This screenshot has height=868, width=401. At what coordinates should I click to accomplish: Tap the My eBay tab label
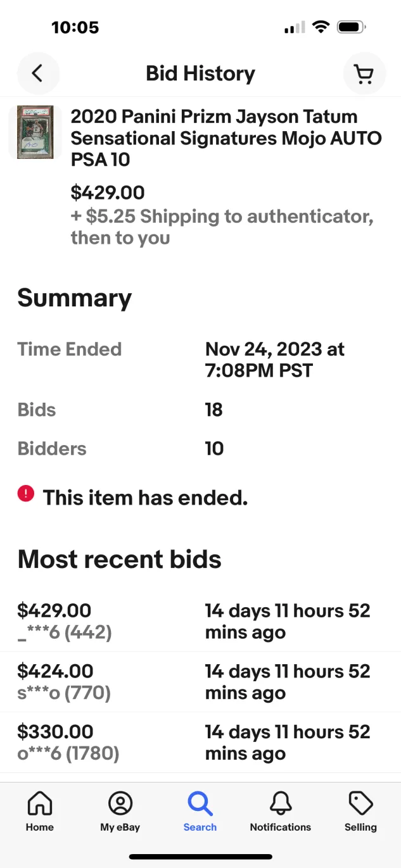pyautogui.click(x=120, y=827)
